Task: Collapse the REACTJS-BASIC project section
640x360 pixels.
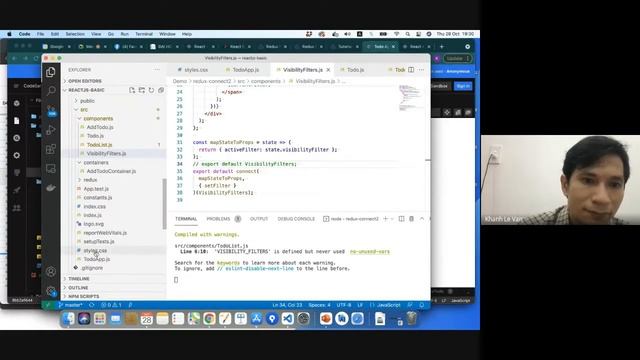Action: click(x=86, y=90)
